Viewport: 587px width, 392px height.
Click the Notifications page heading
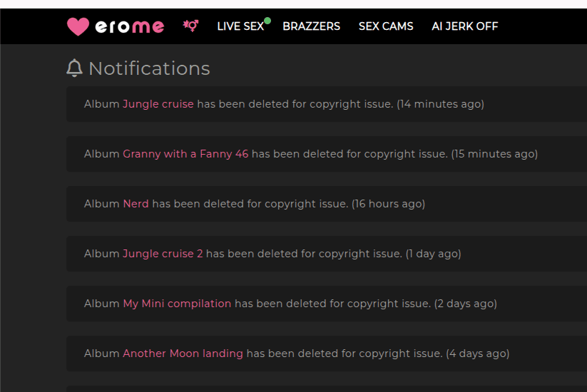pyautogui.click(x=149, y=68)
